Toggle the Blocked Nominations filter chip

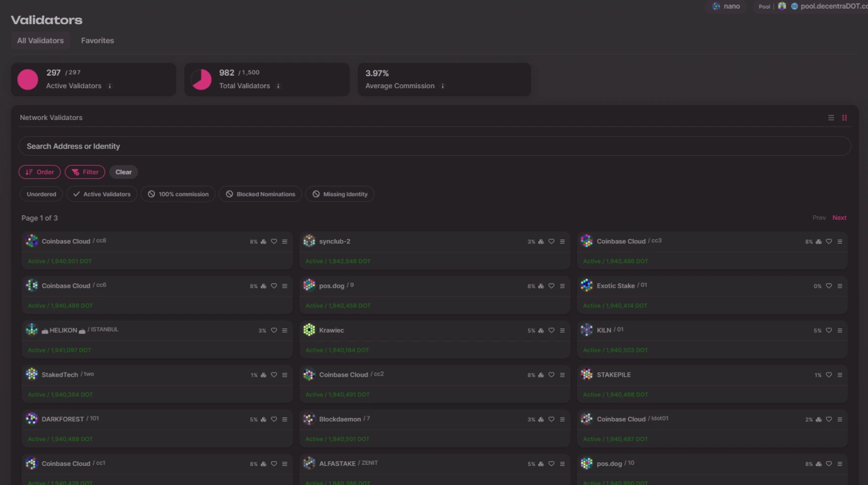pos(260,194)
